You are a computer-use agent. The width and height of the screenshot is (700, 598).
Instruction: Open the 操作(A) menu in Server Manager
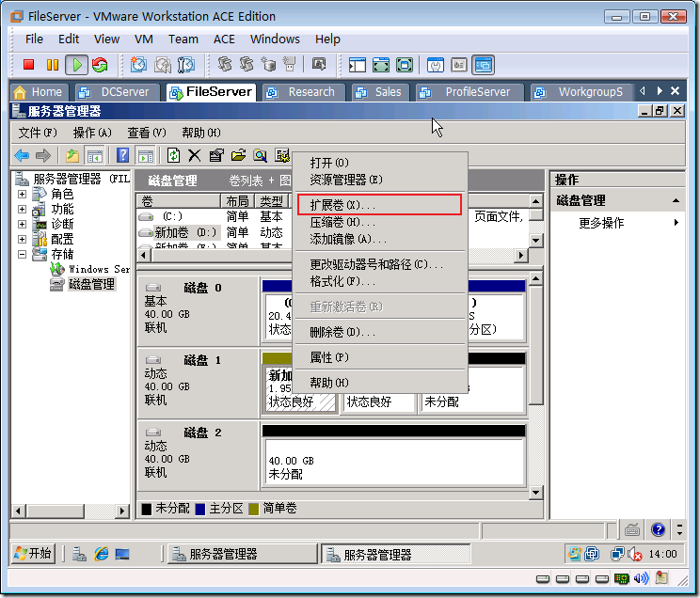(92, 133)
